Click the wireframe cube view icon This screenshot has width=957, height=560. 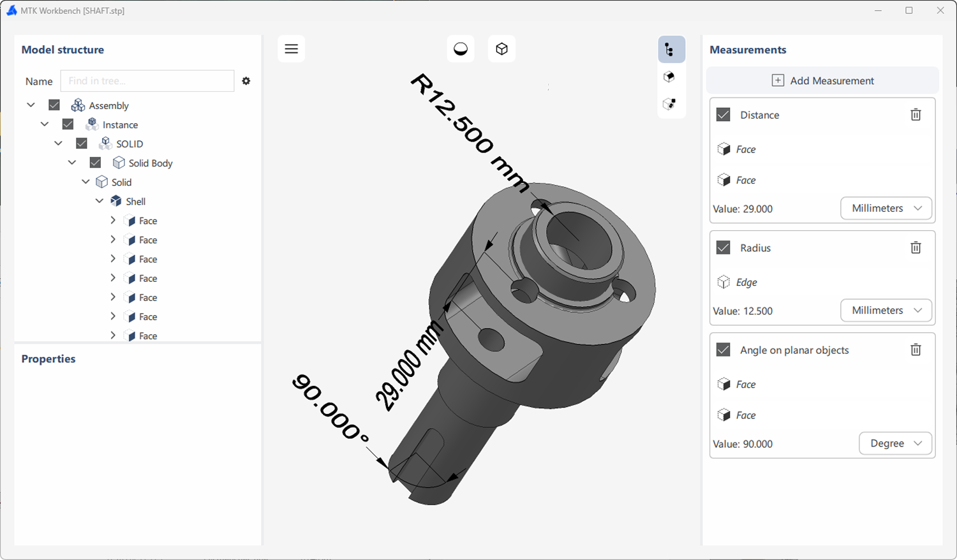coord(502,49)
